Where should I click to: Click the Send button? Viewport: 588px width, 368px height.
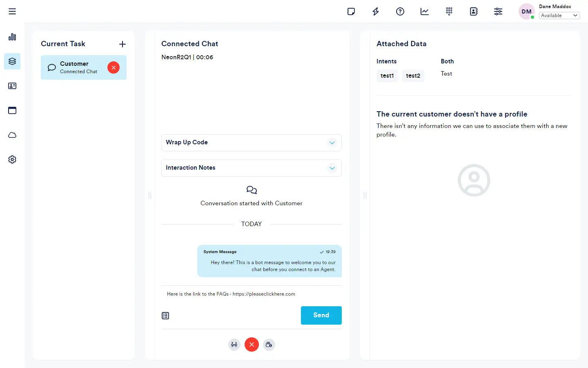(x=321, y=315)
